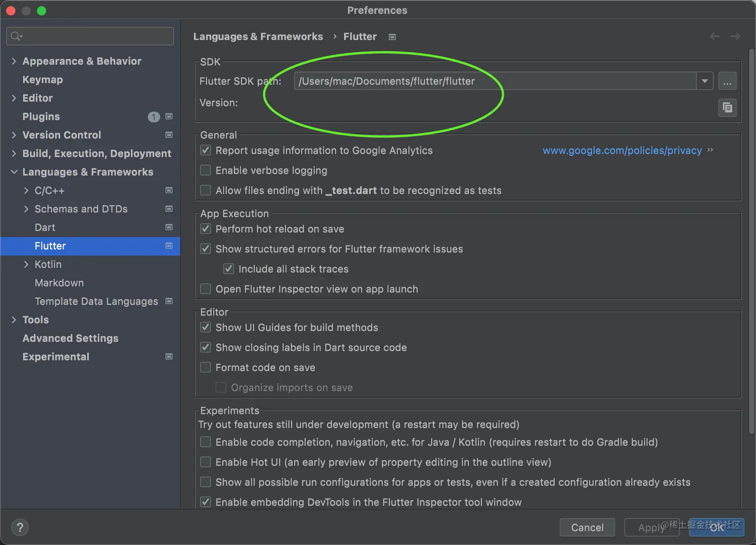Click the project-level icon beside Version Control
The width and height of the screenshot is (756, 545).
pos(169,135)
